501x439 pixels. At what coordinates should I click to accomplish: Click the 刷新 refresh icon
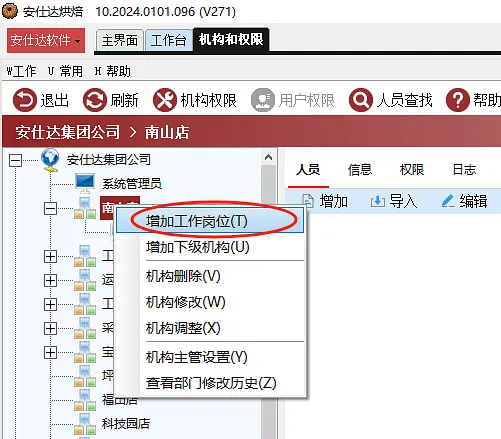pos(95,100)
